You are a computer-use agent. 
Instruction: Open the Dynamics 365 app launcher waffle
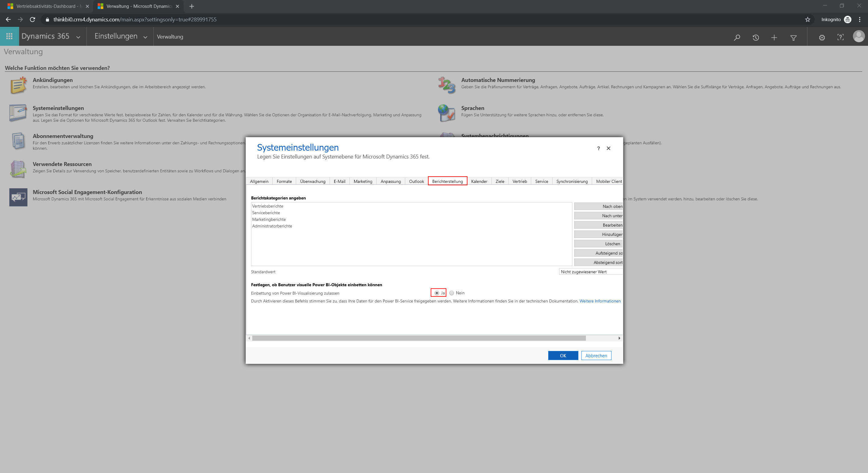point(9,36)
